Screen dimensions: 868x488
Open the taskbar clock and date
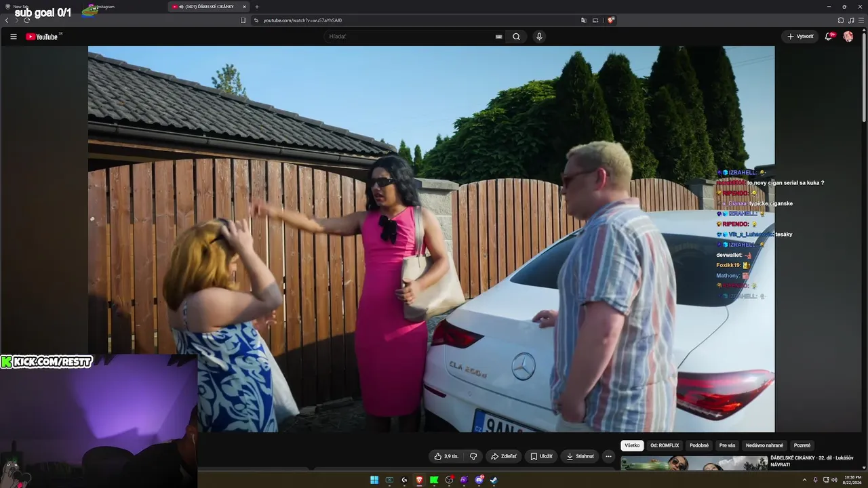pyautogui.click(x=851, y=480)
